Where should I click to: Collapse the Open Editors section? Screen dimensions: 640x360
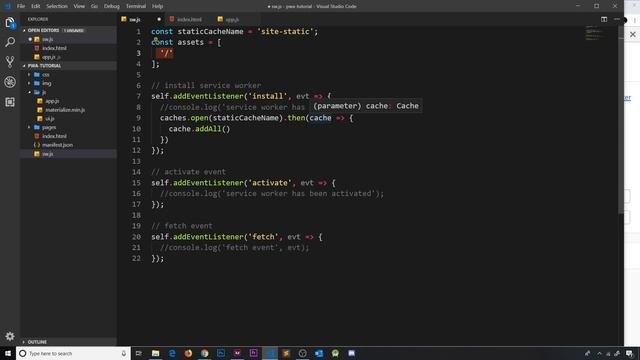point(69,30)
